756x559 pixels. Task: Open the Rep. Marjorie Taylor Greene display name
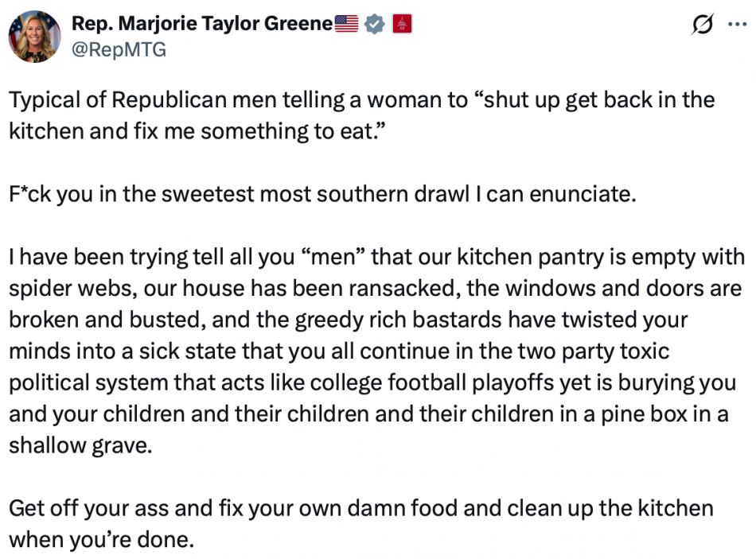tap(201, 25)
